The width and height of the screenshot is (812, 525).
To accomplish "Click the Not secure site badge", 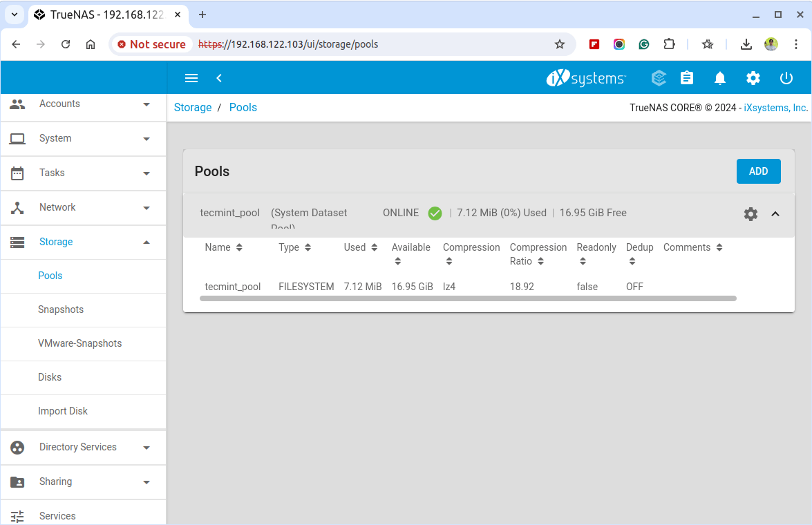I will coord(152,44).
